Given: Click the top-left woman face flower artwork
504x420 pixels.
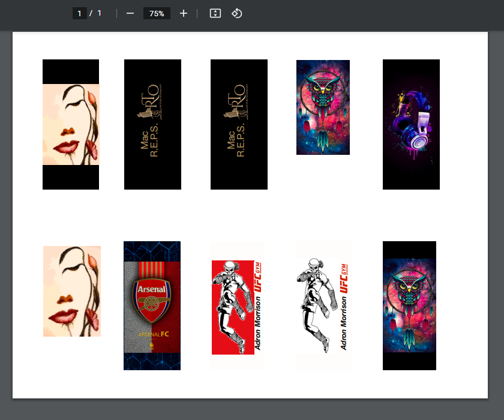Looking at the screenshot, I should click(x=71, y=124).
